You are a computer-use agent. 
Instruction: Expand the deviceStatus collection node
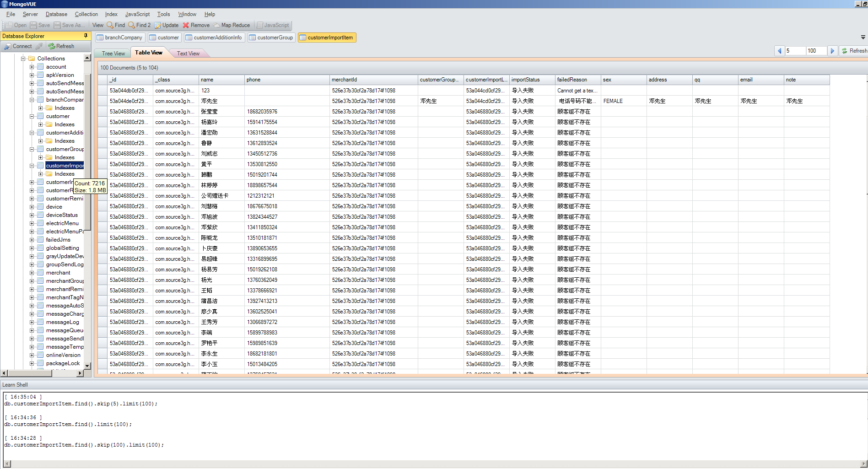click(x=32, y=215)
